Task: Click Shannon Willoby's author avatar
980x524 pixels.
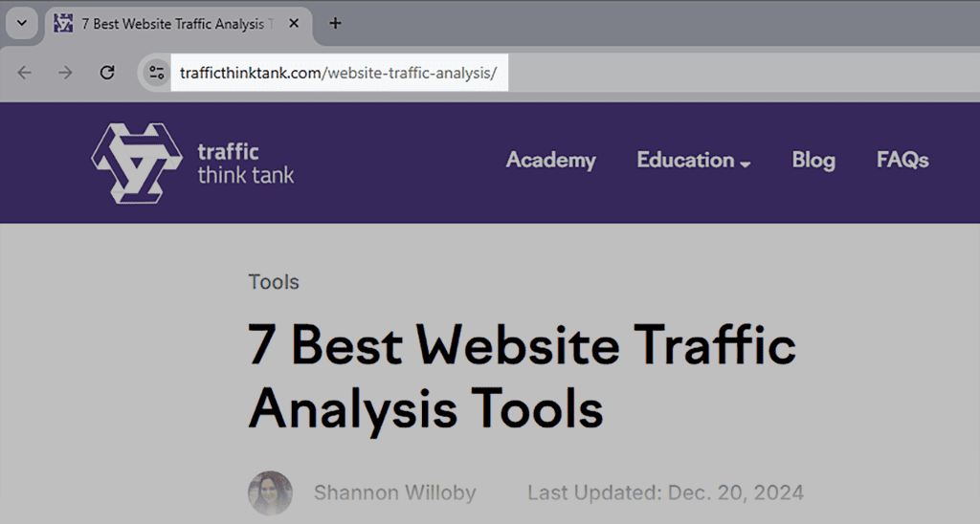Action: point(269,493)
